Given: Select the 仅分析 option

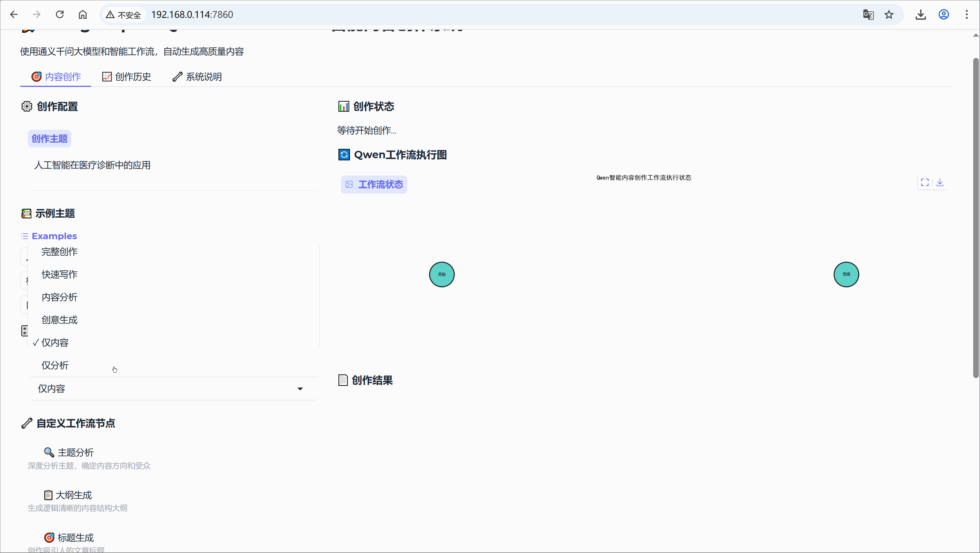Looking at the screenshot, I should [55, 365].
